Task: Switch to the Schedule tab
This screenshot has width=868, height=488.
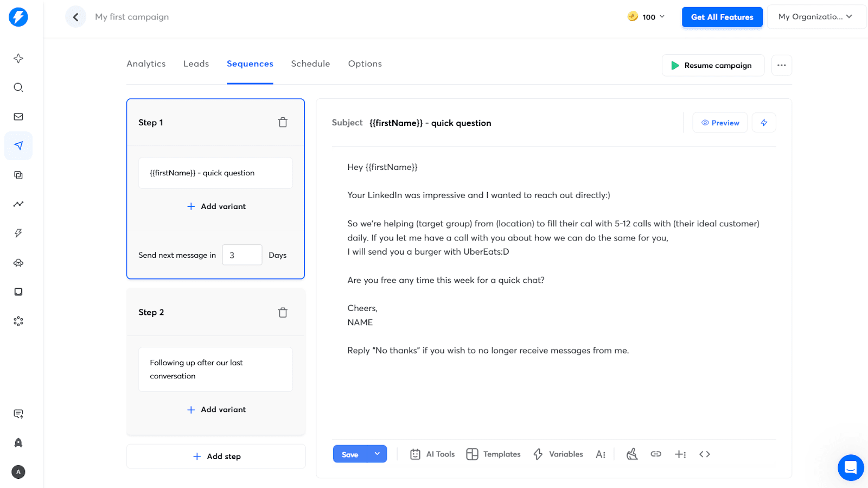Action: [x=310, y=64]
